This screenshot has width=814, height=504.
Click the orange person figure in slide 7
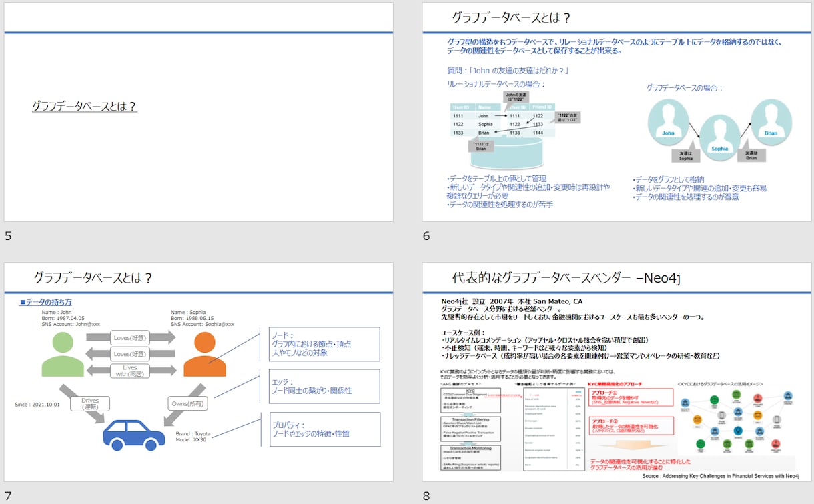click(x=205, y=354)
